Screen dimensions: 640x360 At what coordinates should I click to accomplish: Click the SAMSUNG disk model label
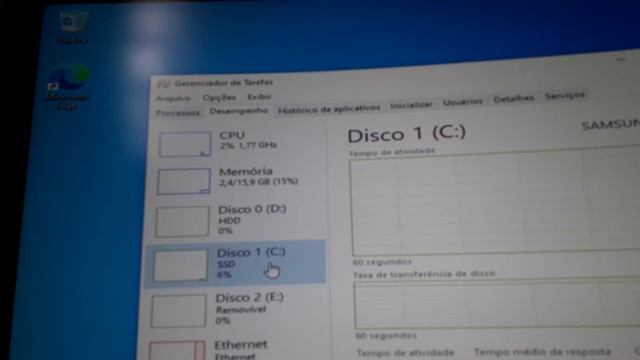tap(611, 124)
